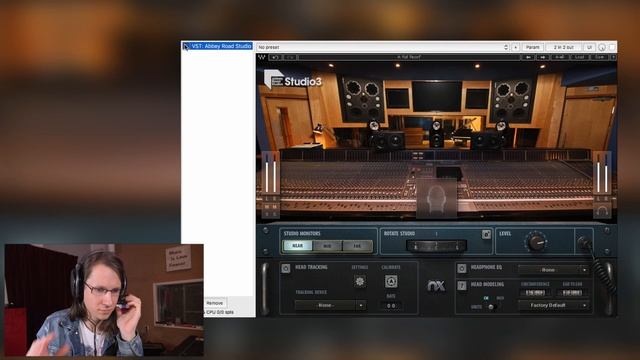Click the head position icon on console

[x=436, y=199]
